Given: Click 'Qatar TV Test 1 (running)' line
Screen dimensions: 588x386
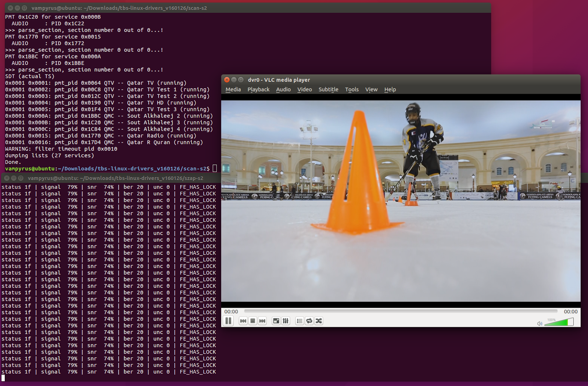Looking at the screenshot, I should pyautogui.click(x=107, y=90).
